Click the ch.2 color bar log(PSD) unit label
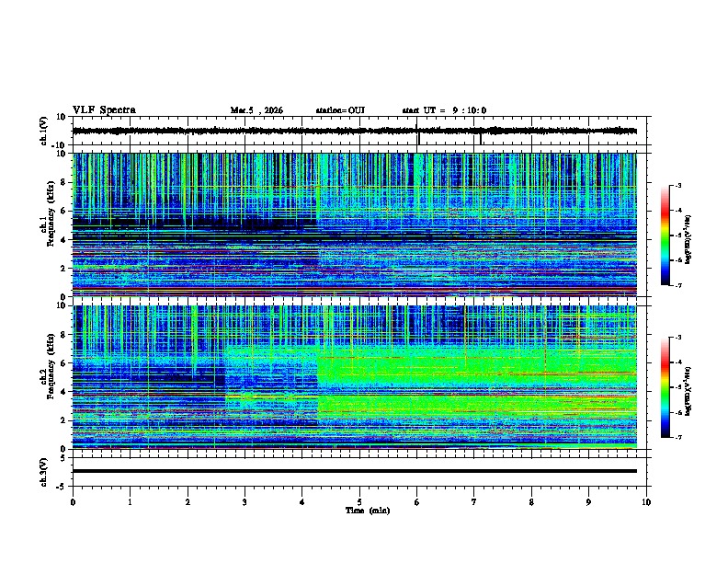The image size is (728, 563). tap(688, 392)
